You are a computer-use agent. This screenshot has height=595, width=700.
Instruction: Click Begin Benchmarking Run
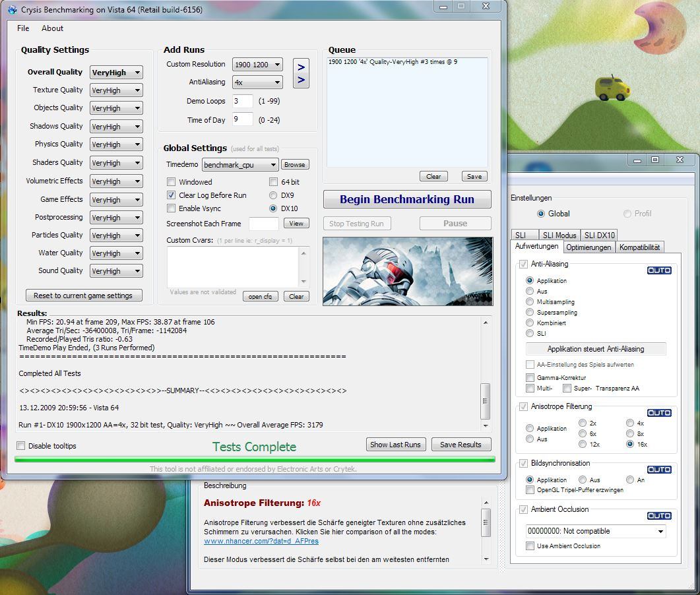(407, 199)
